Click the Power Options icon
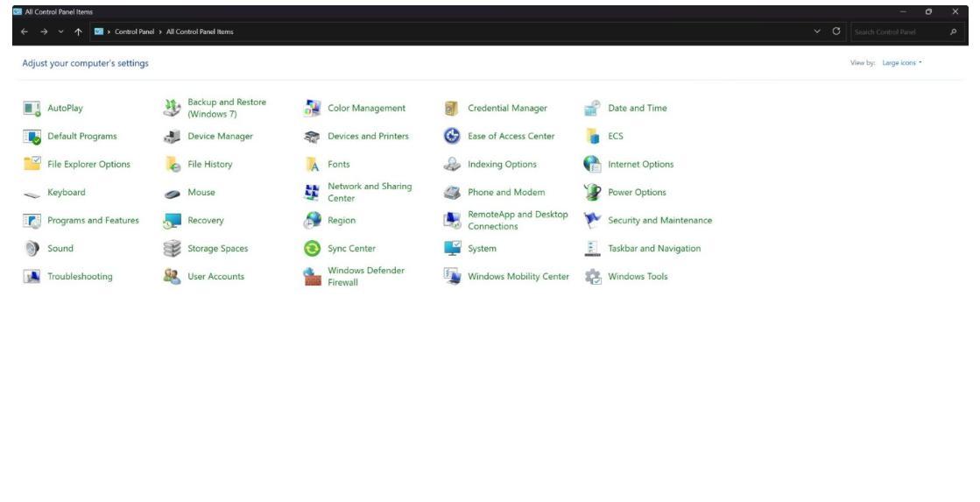 [592, 192]
